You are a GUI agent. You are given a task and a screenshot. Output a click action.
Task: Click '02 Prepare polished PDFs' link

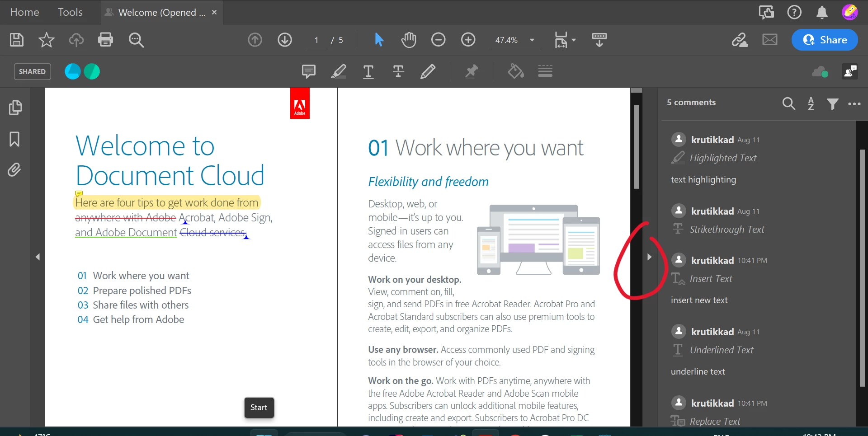pyautogui.click(x=134, y=291)
